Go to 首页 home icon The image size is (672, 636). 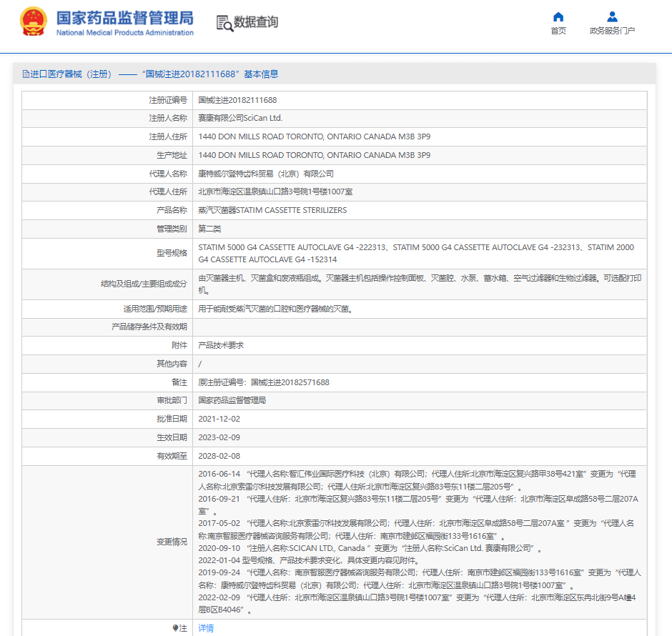click(x=558, y=16)
